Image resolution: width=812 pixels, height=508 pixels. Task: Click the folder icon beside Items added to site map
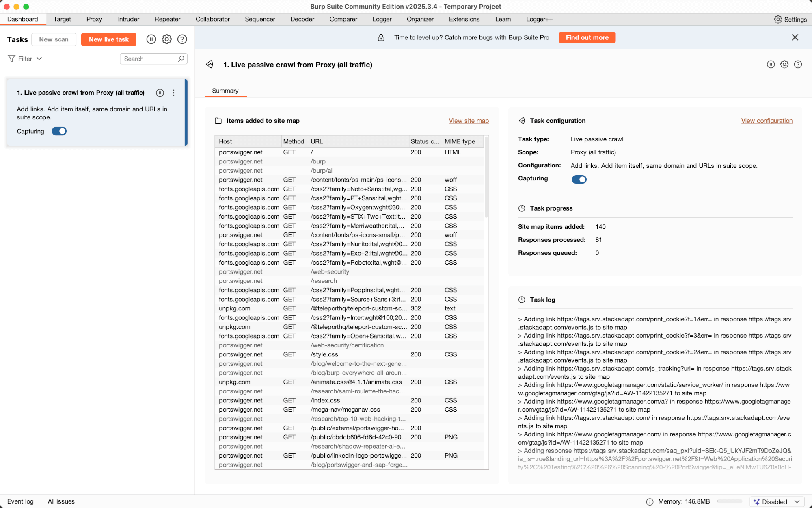[x=218, y=121]
